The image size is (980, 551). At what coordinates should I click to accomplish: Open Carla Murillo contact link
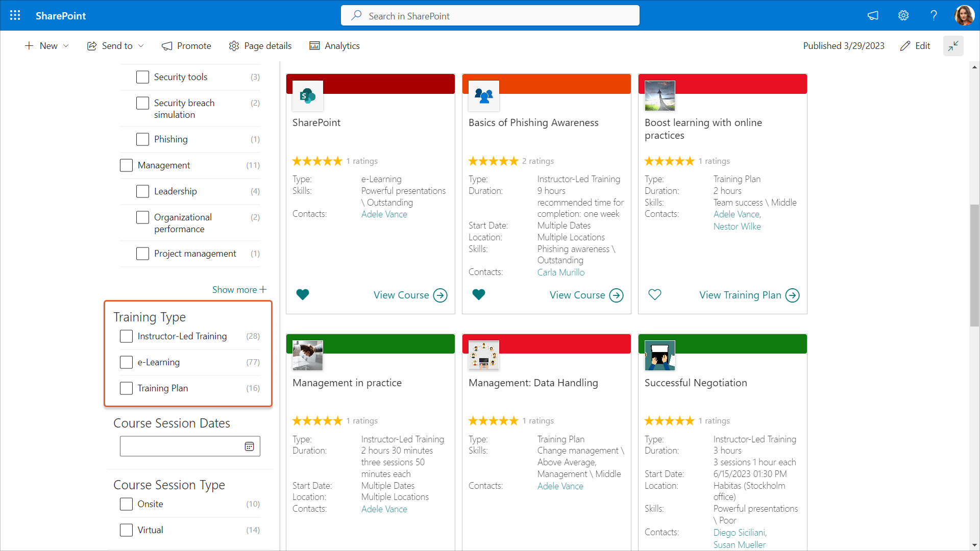pyautogui.click(x=560, y=272)
